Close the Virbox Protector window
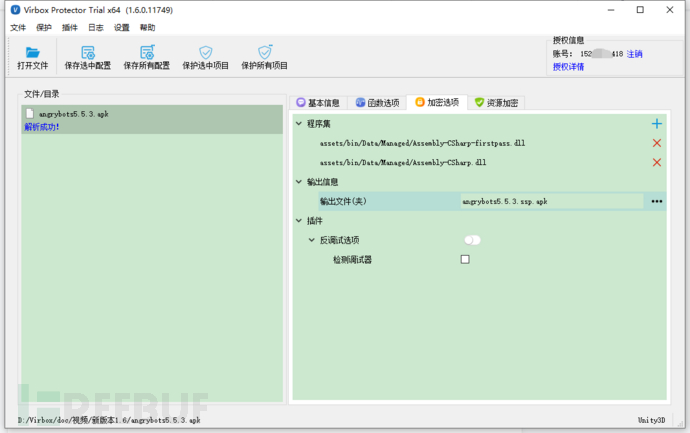Screen dimensions: 690x433 coord(670,10)
